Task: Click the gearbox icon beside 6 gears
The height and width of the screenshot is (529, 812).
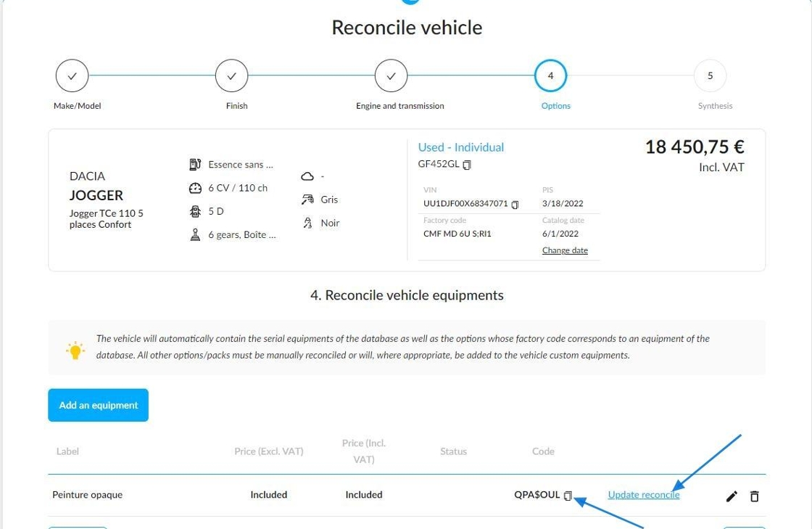Action: pos(195,234)
